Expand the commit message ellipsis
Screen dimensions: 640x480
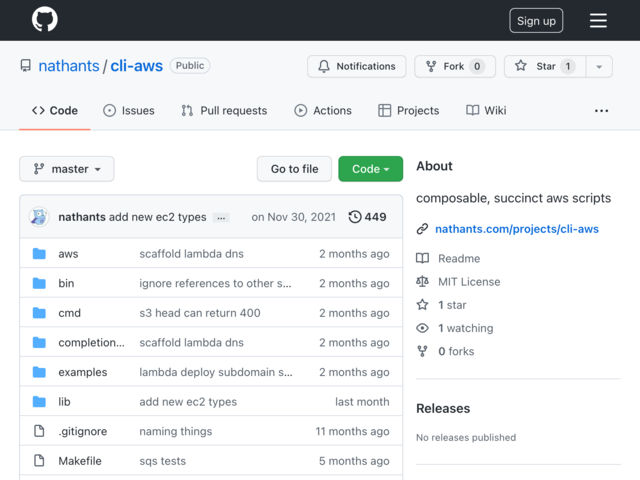click(221, 218)
